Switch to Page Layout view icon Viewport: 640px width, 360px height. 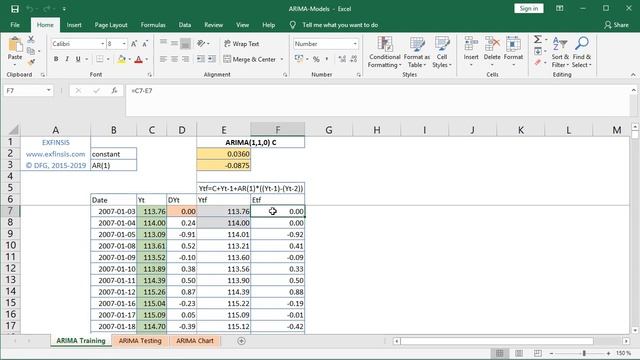[x=519, y=353]
